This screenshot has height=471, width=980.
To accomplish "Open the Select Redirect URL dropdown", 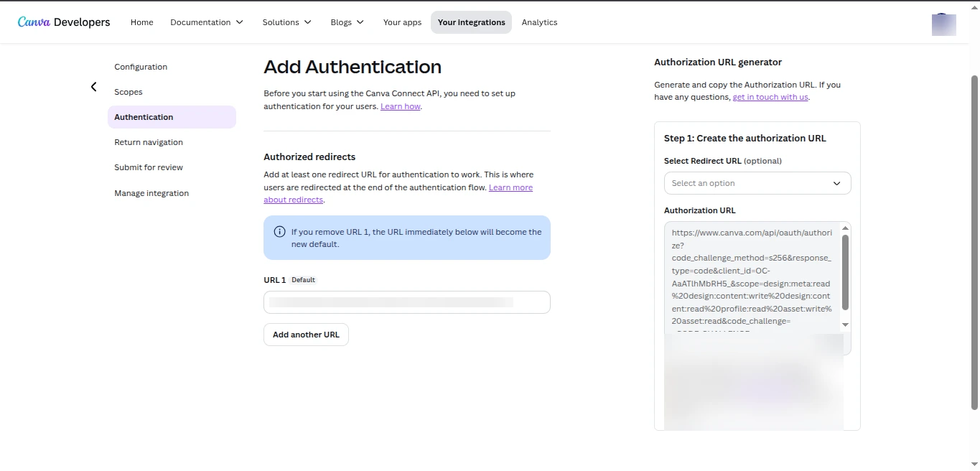I will click(757, 183).
